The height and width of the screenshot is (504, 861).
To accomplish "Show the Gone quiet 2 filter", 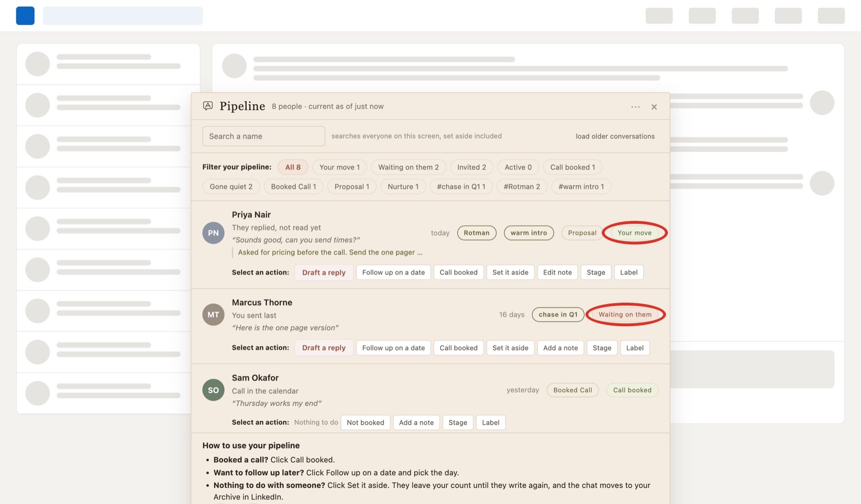I will point(231,186).
